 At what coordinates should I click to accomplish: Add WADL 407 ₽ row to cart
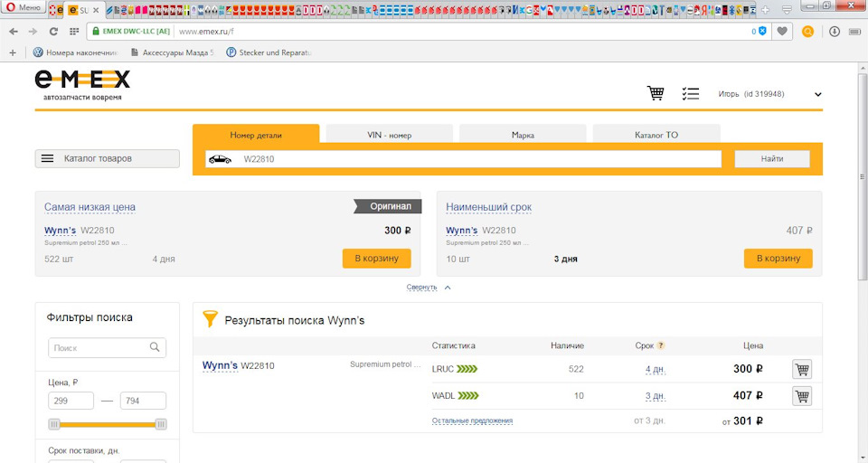(802, 396)
